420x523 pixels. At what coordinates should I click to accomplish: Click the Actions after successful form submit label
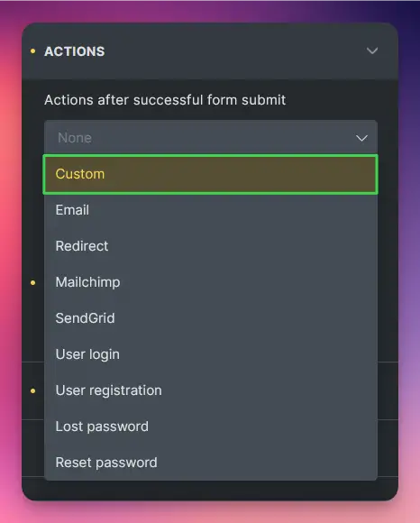click(165, 100)
